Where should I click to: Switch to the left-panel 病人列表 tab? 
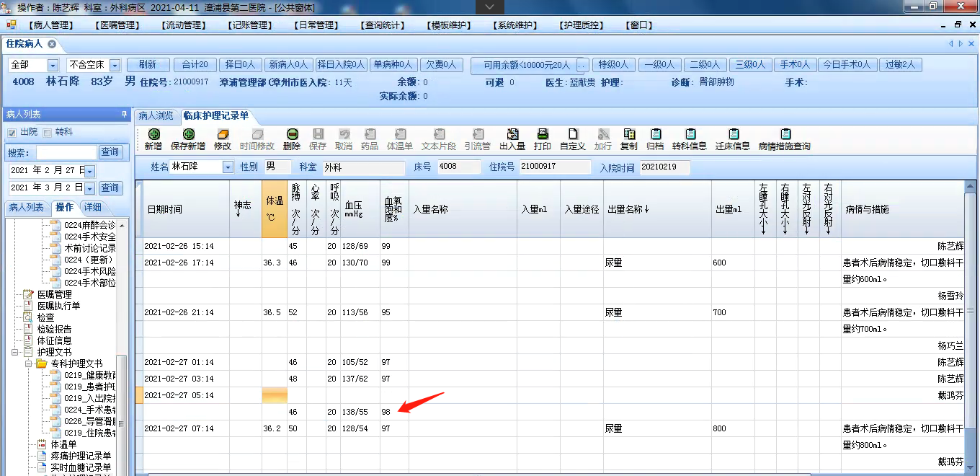point(26,208)
